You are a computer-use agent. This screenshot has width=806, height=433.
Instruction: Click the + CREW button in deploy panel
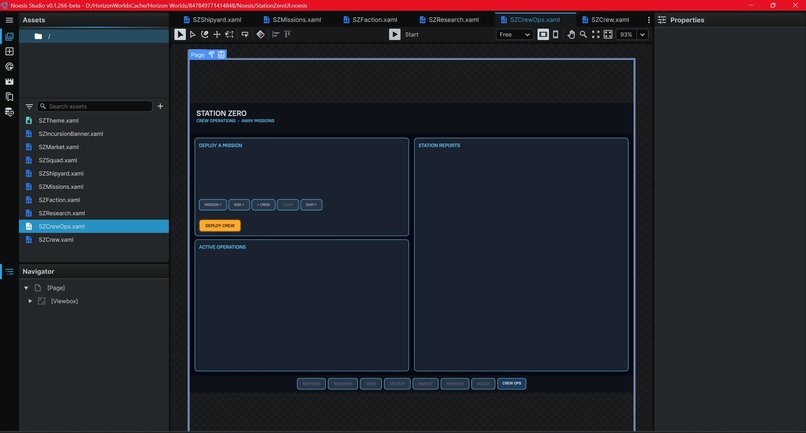264,205
